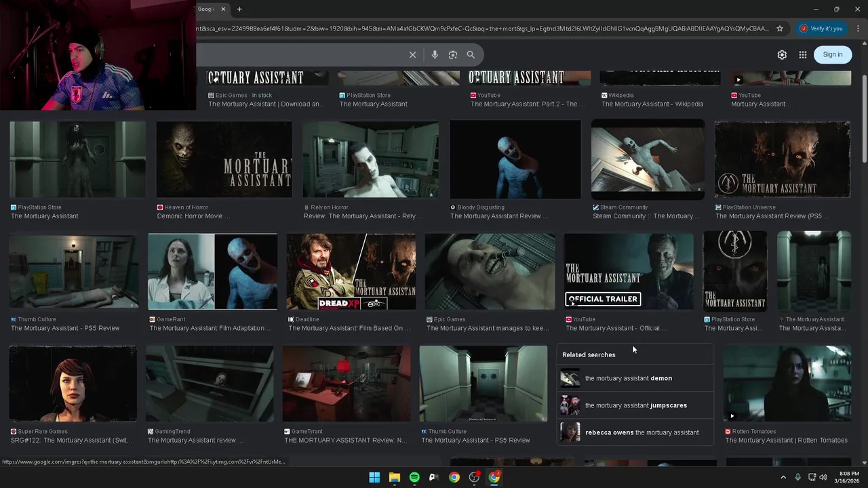868x488 pixels.
Task: Start voice search with the microphone icon
Action: (x=435, y=55)
